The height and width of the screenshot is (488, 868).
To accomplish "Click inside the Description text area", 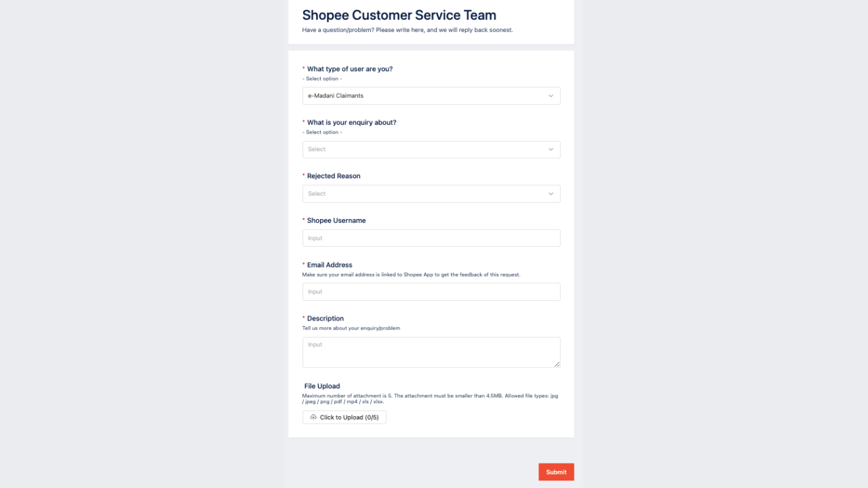I will coord(431,352).
